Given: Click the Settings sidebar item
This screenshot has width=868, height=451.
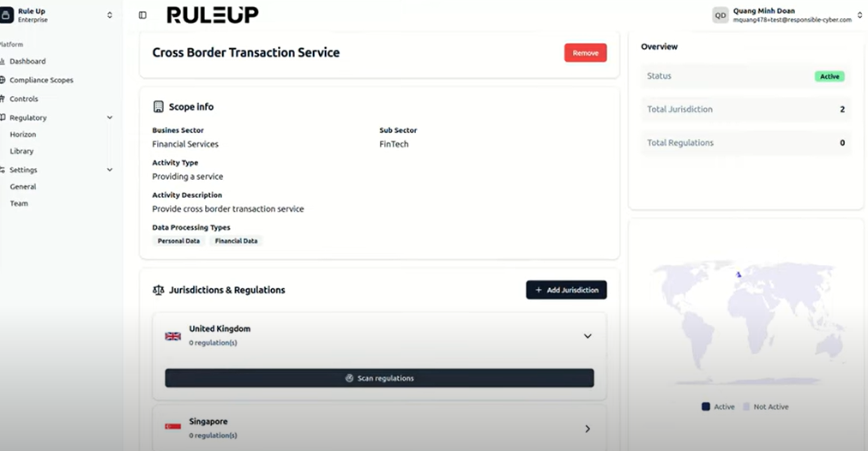Looking at the screenshot, I should tap(22, 170).
